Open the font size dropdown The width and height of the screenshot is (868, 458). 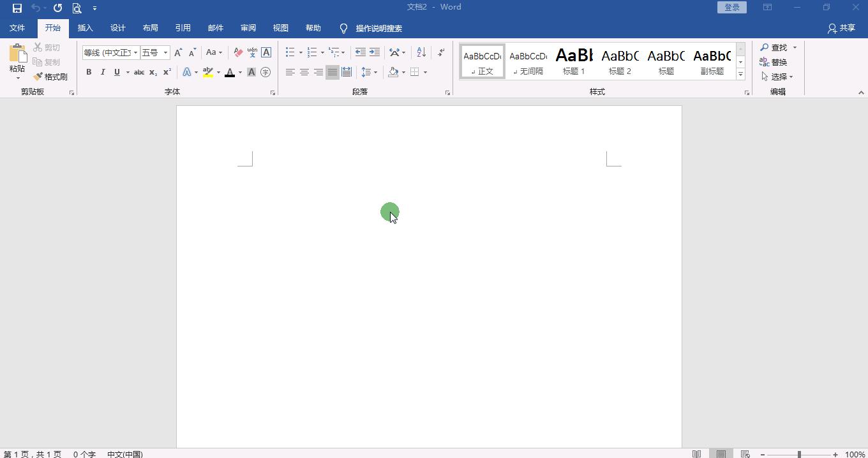pyautogui.click(x=165, y=52)
